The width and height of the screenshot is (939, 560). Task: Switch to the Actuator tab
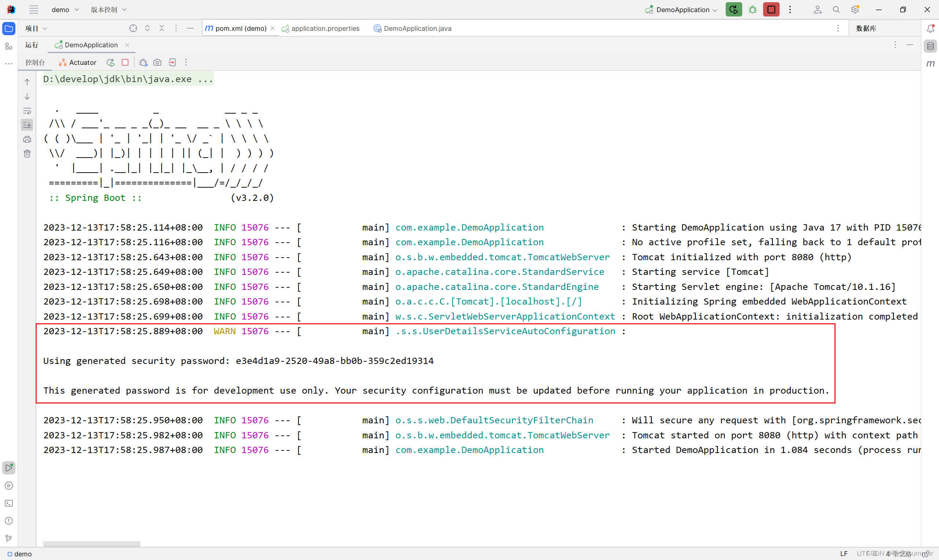click(x=78, y=63)
